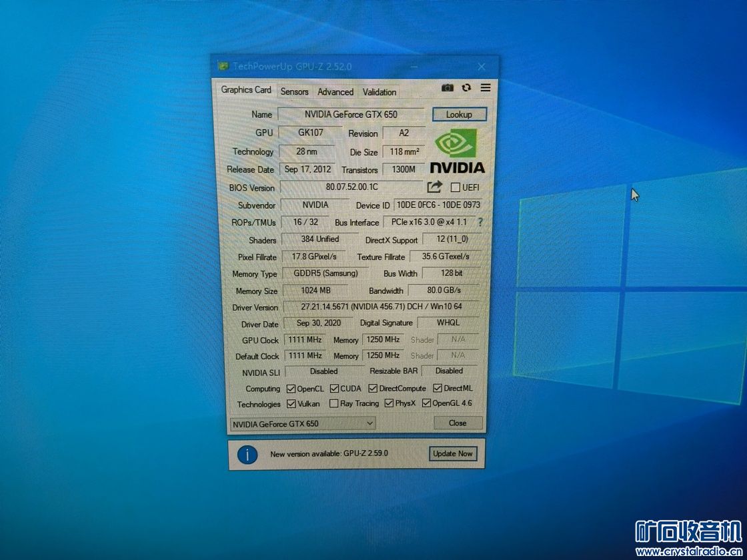
Task: Click the NVIDIA logo image
Action: 458,151
